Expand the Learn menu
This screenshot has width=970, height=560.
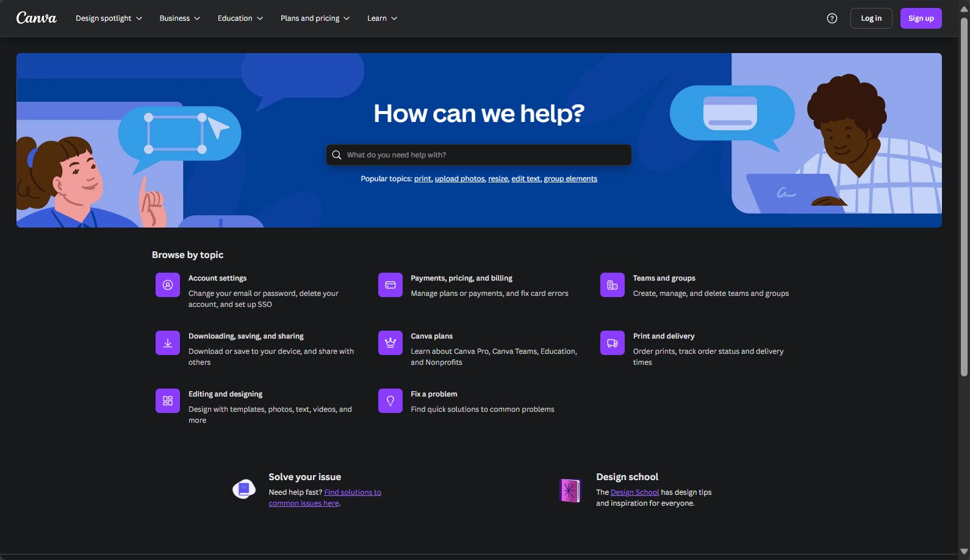coord(382,18)
